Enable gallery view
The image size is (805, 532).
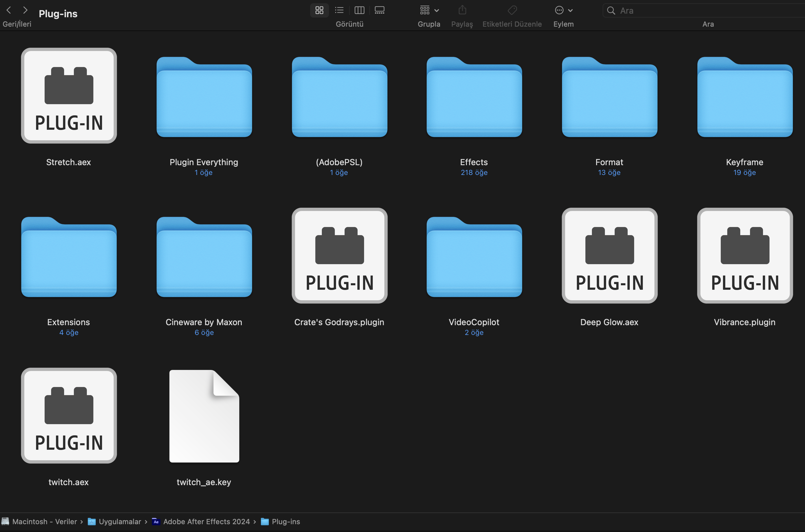[379, 10]
